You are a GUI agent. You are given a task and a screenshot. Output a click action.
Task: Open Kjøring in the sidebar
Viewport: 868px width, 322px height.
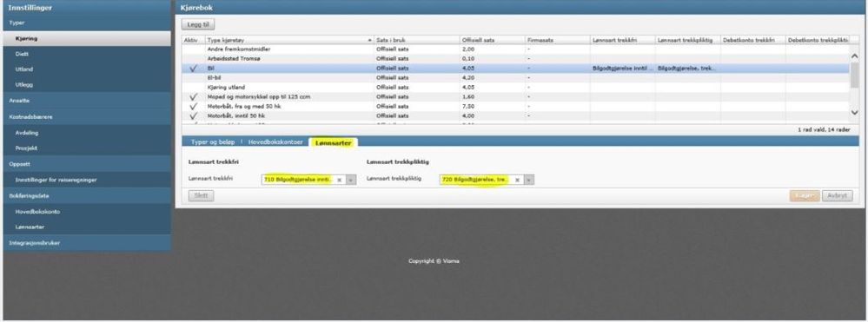click(x=87, y=39)
